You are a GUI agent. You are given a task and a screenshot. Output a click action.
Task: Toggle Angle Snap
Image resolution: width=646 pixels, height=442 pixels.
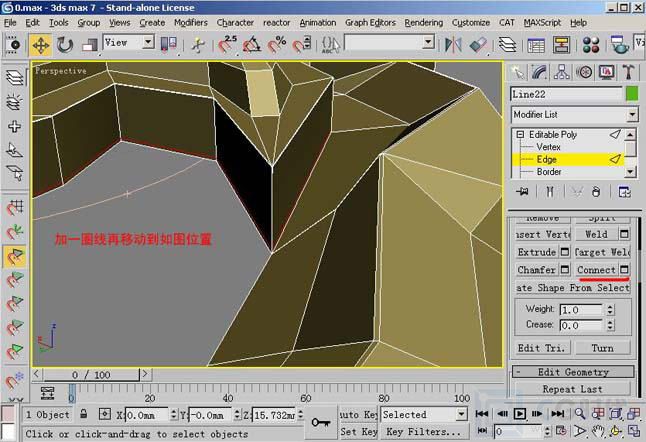click(252, 45)
